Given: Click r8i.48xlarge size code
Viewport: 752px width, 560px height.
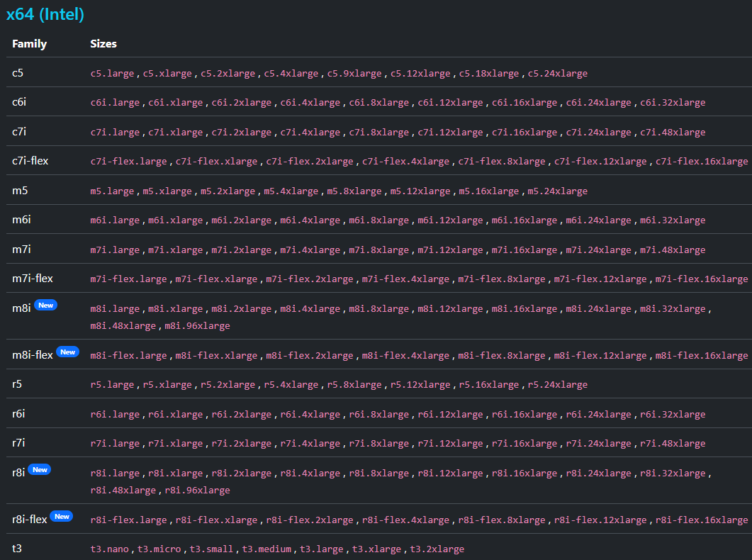Looking at the screenshot, I should [123, 491].
